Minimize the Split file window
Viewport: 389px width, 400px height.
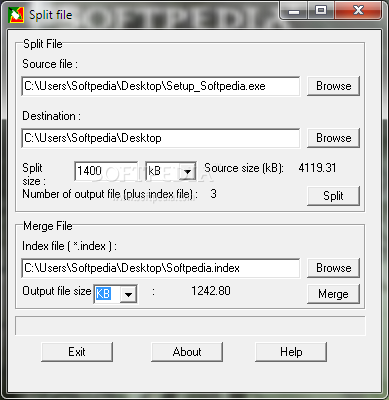[294, 11]
